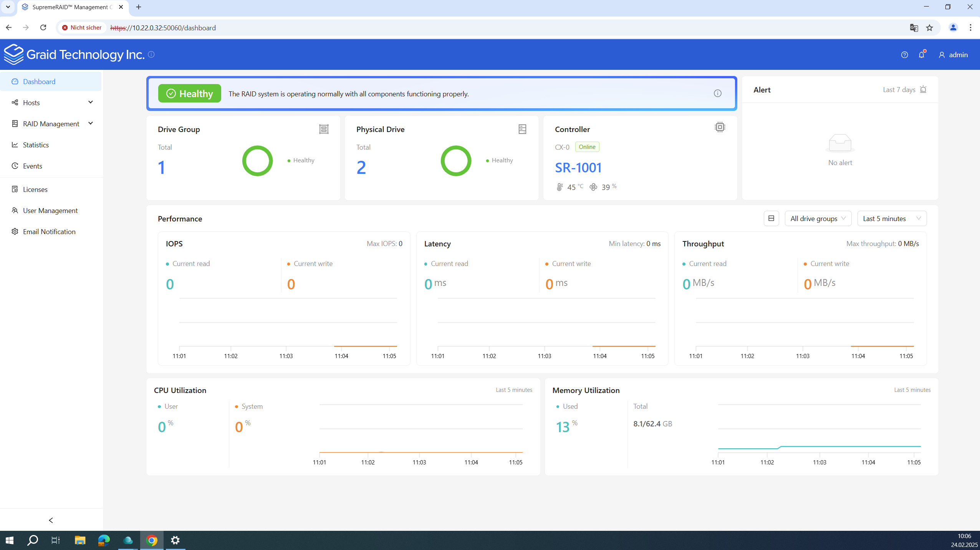This screenshot has height=550, width=980.
Task: Expand the RAID Management menu
Action: point(51,124)
